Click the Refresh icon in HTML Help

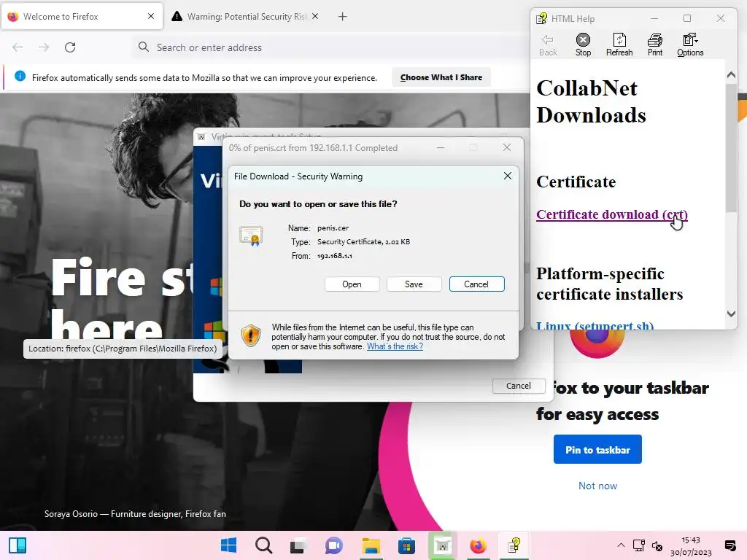click(x=619, y=44)
